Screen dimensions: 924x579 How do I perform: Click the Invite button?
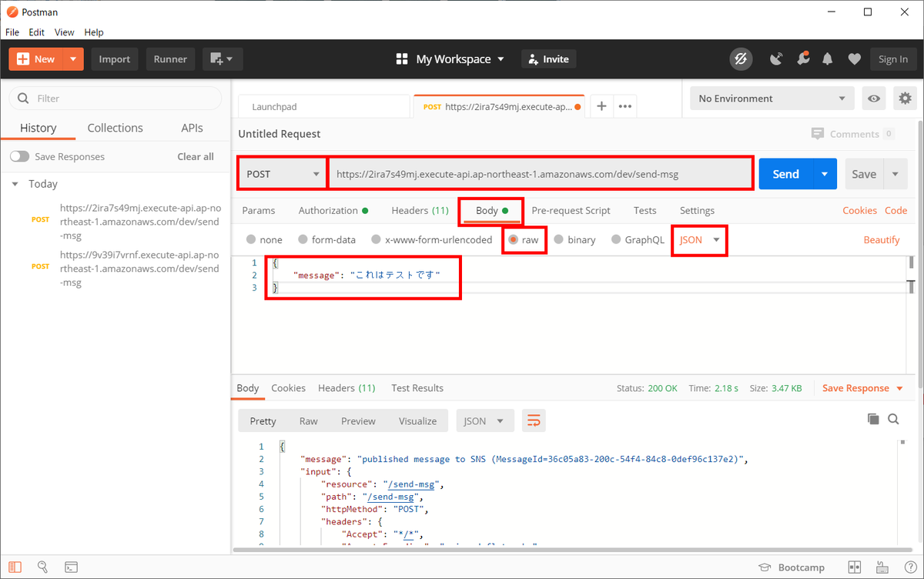pyautogui.click(x=549, y=59)
